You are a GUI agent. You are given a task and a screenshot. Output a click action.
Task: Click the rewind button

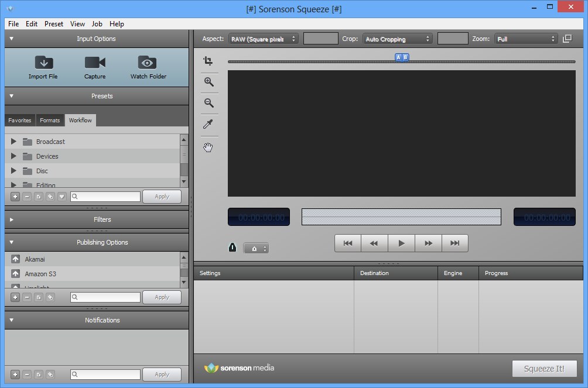374,243
